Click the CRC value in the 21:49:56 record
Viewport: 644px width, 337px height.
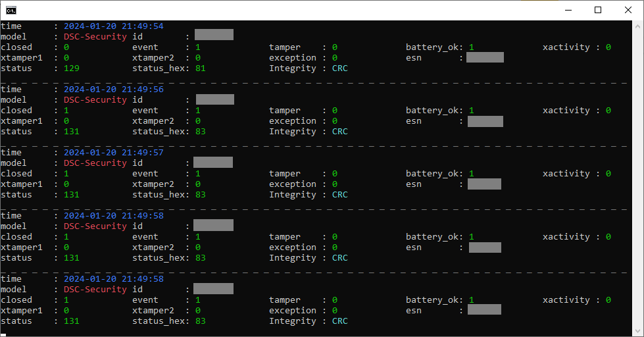pyautogui.click(x=340, y=132)
